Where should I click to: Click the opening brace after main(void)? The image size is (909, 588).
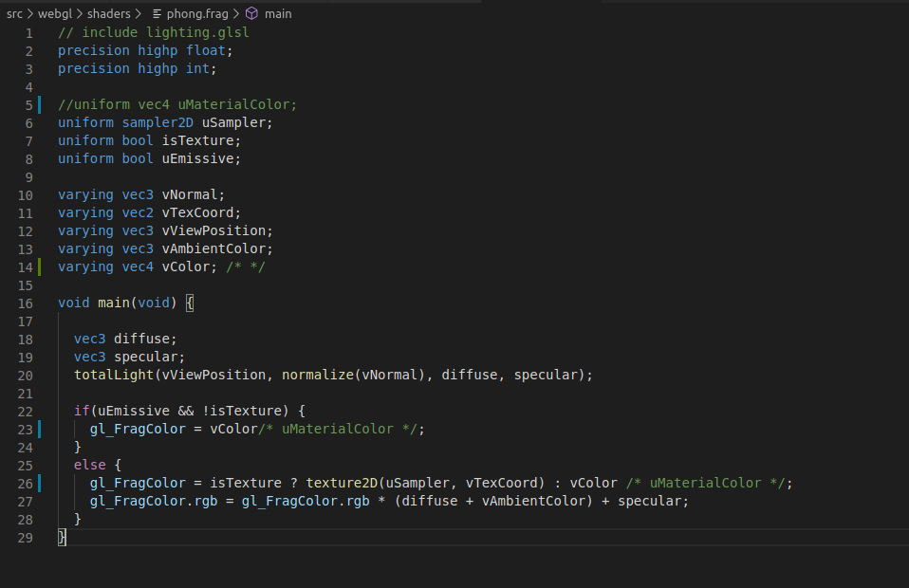190,303
